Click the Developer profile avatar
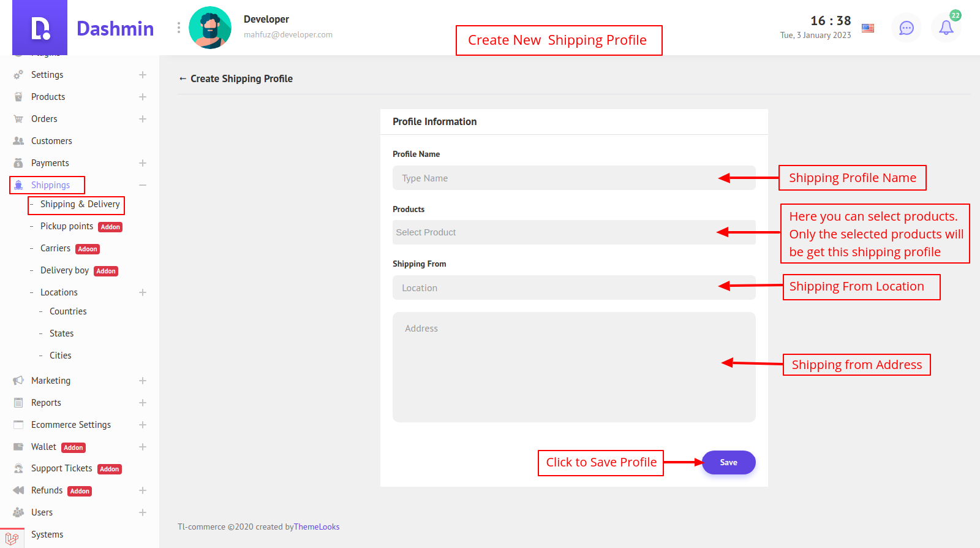Screen dimensions: 980x548 pyautogui.click(x=210, y=28)
